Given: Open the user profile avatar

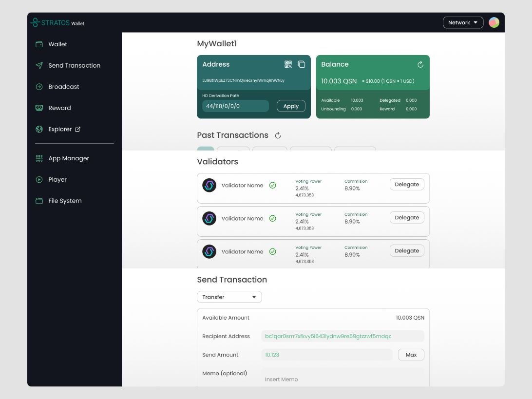Looking at the screenshot, I should click(x=494, y=22).
